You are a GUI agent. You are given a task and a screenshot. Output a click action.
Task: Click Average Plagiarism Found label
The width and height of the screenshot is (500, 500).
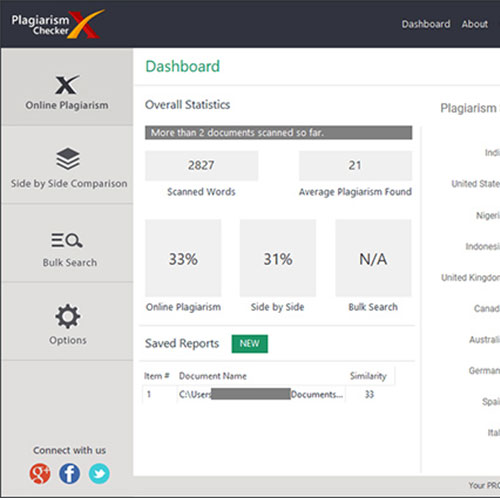[x=355, y=192]
